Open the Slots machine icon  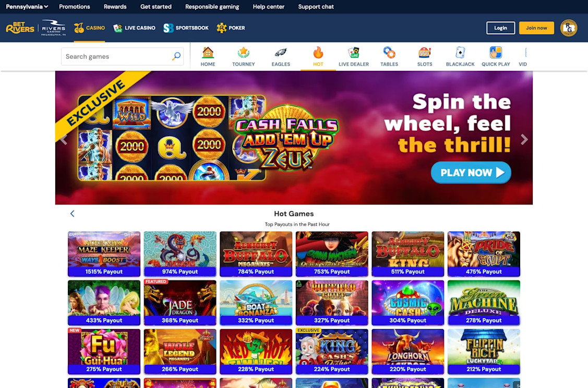coord(425,53)
